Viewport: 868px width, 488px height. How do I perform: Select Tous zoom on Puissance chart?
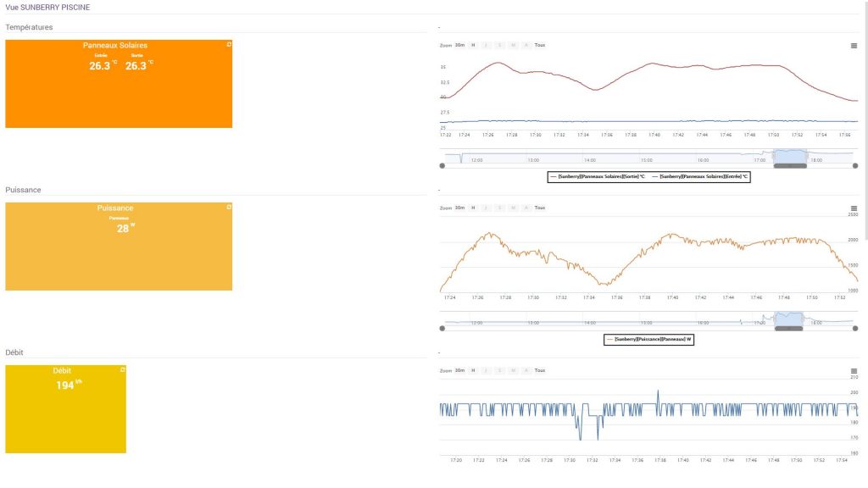[540, 208]
